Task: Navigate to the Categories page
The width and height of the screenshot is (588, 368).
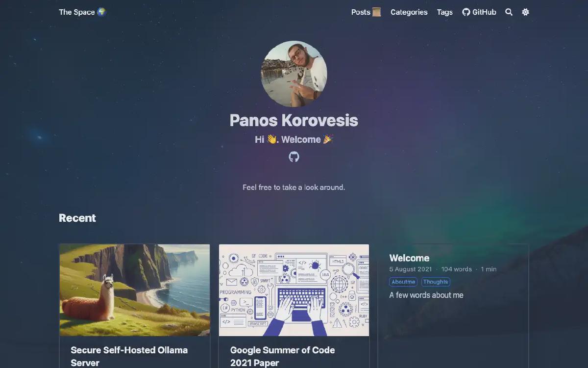Action: (x=409, y=12)
